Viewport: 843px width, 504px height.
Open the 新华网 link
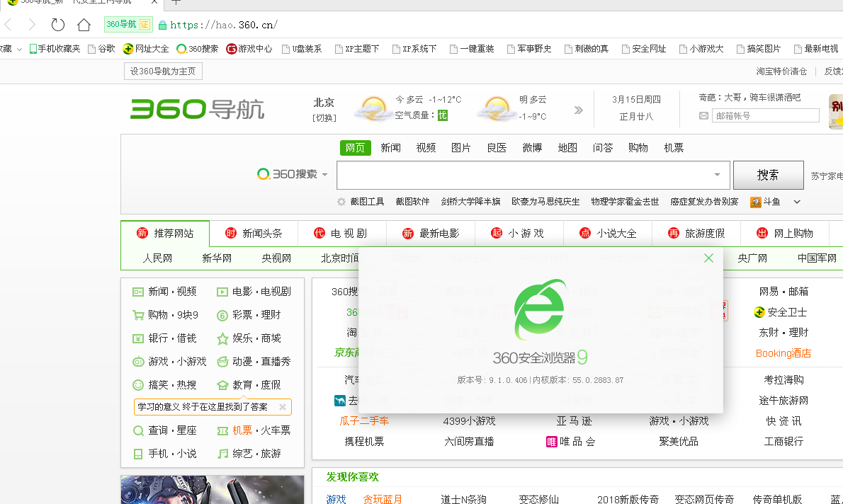217,258
